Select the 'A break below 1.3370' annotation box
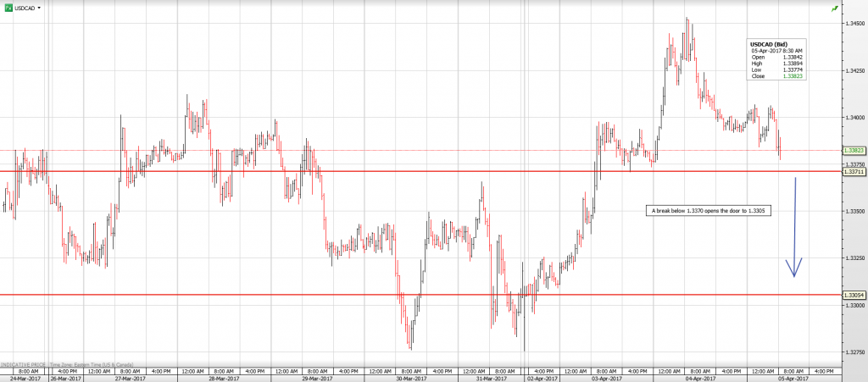Image resolution: width=868 pixels, height=382 pixels. click(x=708, y=209)
